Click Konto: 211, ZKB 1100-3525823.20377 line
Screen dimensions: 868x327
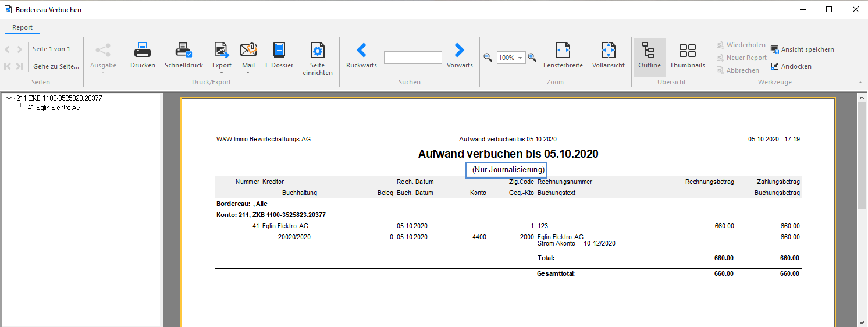point(271,215)
